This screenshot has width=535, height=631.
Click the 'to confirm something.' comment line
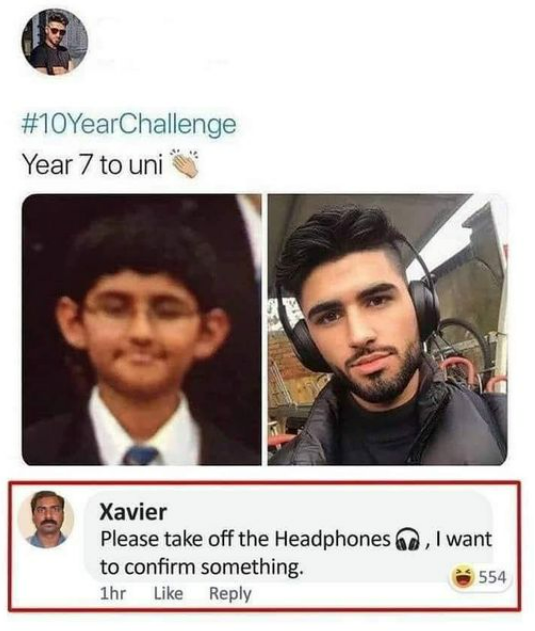201,567
